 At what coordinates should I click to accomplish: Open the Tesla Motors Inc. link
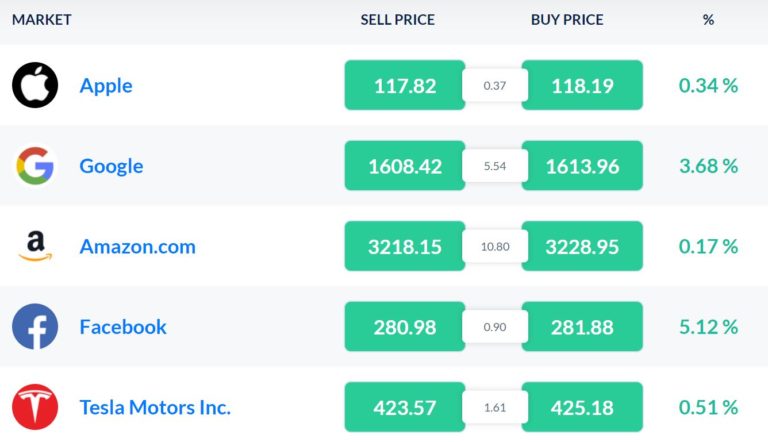pos(155,407)
